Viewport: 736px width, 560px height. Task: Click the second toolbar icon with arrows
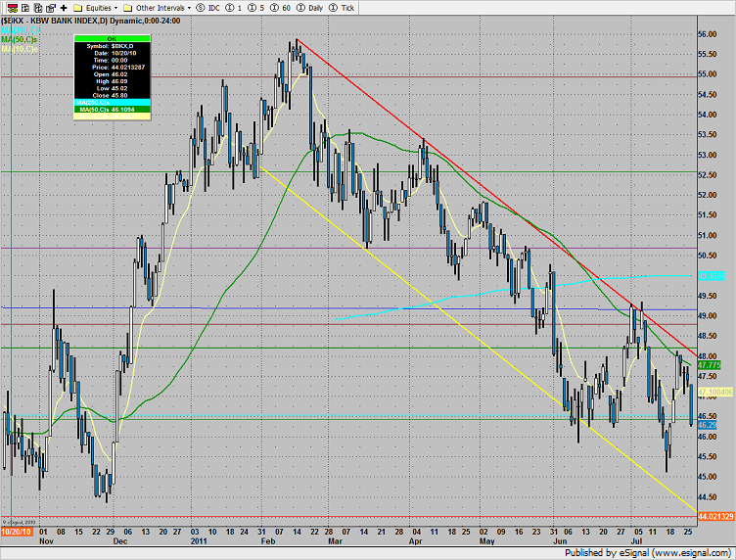point(26,8)
